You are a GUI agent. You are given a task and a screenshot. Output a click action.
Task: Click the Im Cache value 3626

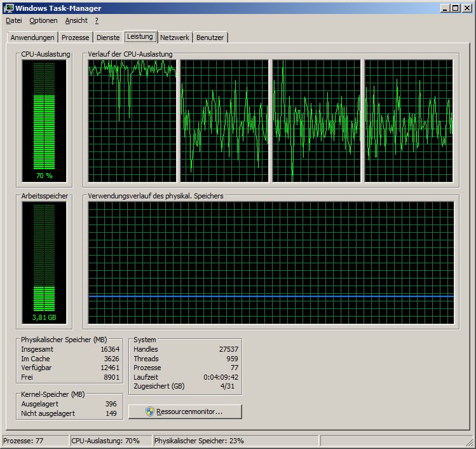pos(112,359)
